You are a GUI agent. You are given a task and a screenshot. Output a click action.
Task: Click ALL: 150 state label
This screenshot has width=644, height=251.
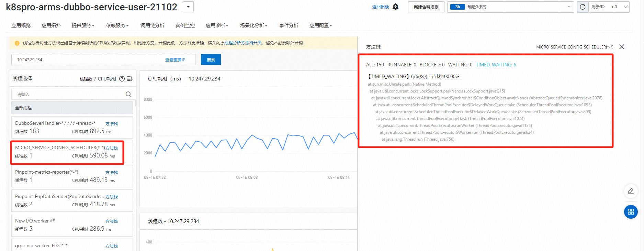point(375,65)
